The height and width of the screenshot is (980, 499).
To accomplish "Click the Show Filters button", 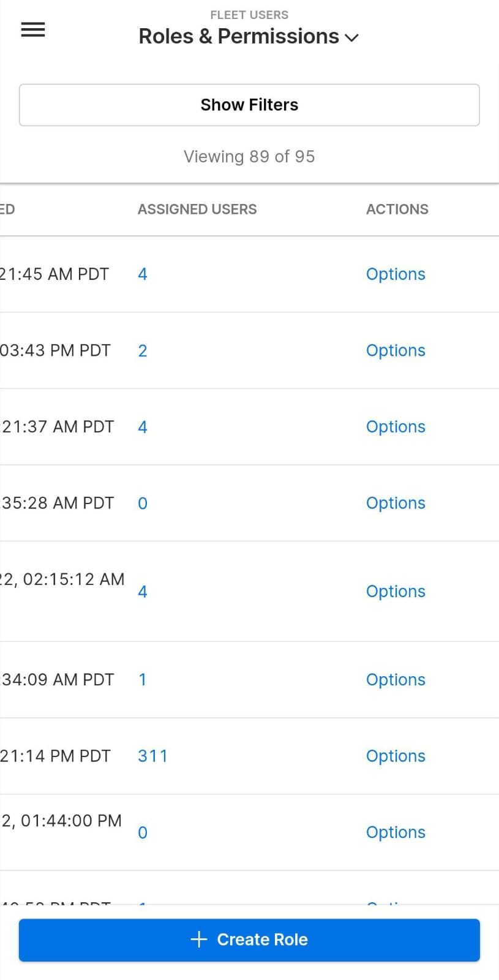I will click(249, 105).
